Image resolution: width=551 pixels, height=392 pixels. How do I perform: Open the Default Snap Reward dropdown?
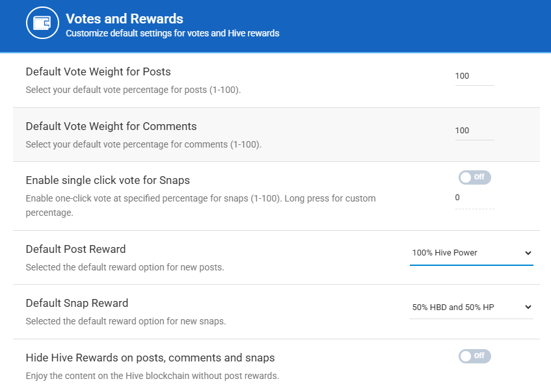[x=471, y=307]
